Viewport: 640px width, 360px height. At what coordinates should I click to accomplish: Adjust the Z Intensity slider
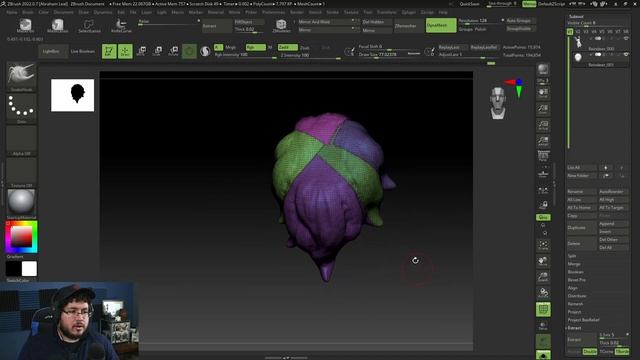coord(310,55)
